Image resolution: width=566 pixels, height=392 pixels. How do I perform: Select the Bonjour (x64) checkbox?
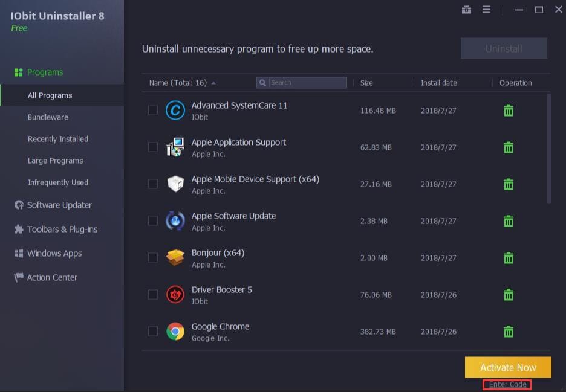click(153, 257)
